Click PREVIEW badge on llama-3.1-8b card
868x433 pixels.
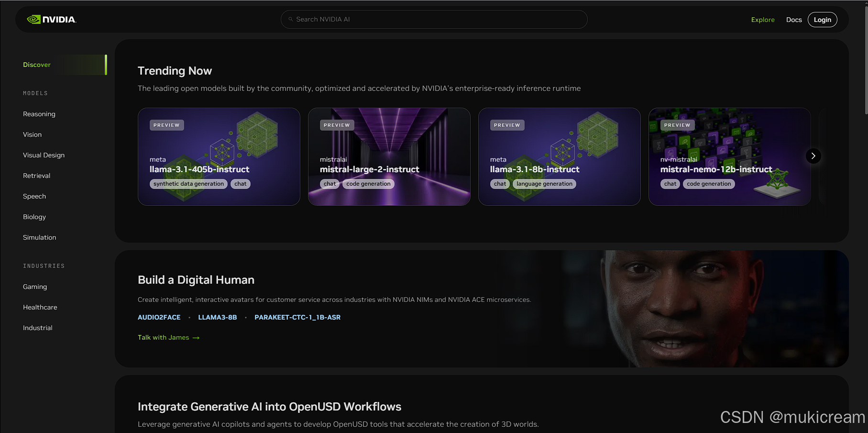507,125
